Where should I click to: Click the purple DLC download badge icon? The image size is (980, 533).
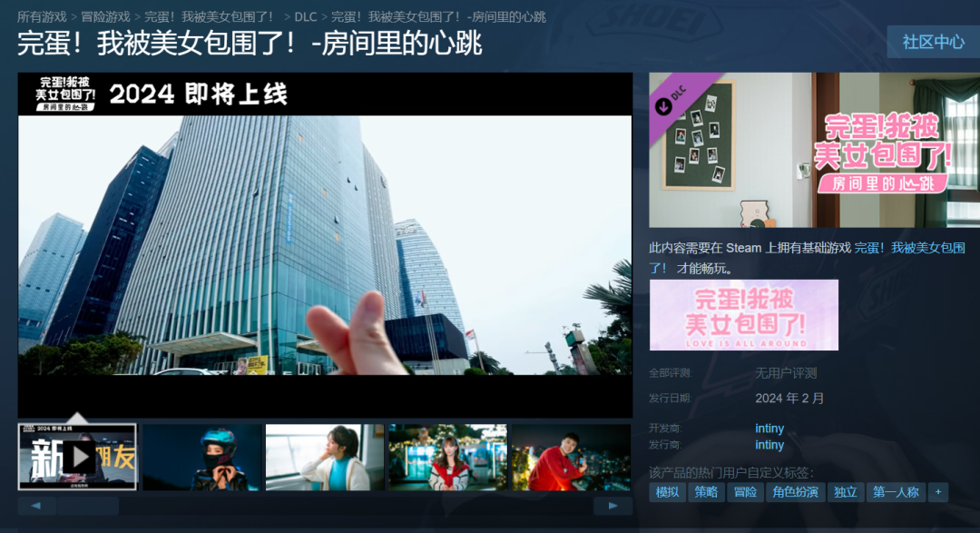pos(663,106)
